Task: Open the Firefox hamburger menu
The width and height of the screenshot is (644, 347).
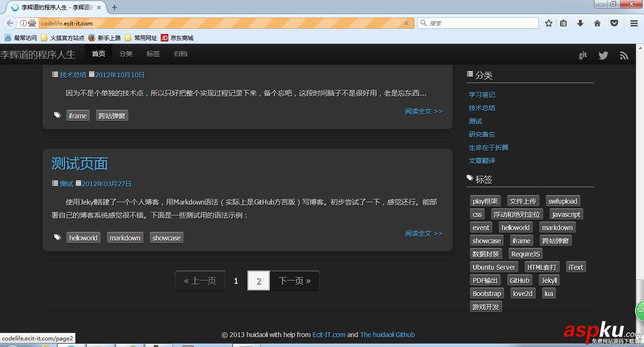Action: [x=633, y=23]
